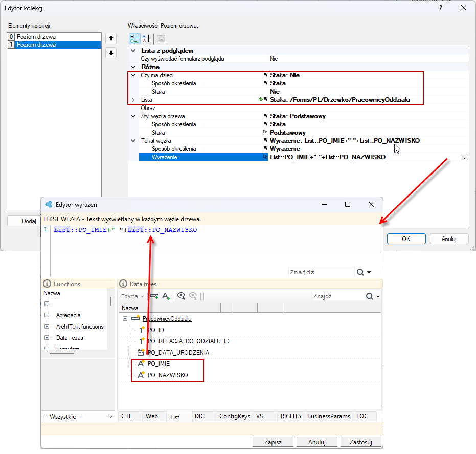The width and height of the screenshot is (476, 454).
Task: Select first Poziom drzewa element with index 0
Action: [54, 37]
